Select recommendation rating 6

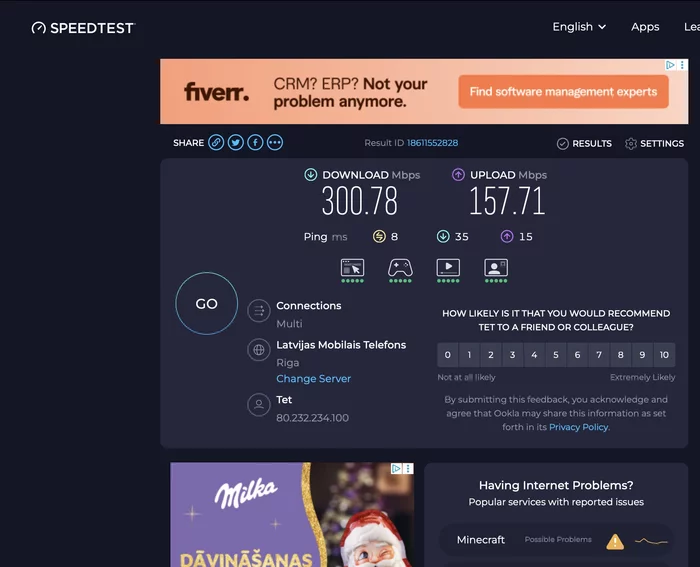click(x=577, y=355)
